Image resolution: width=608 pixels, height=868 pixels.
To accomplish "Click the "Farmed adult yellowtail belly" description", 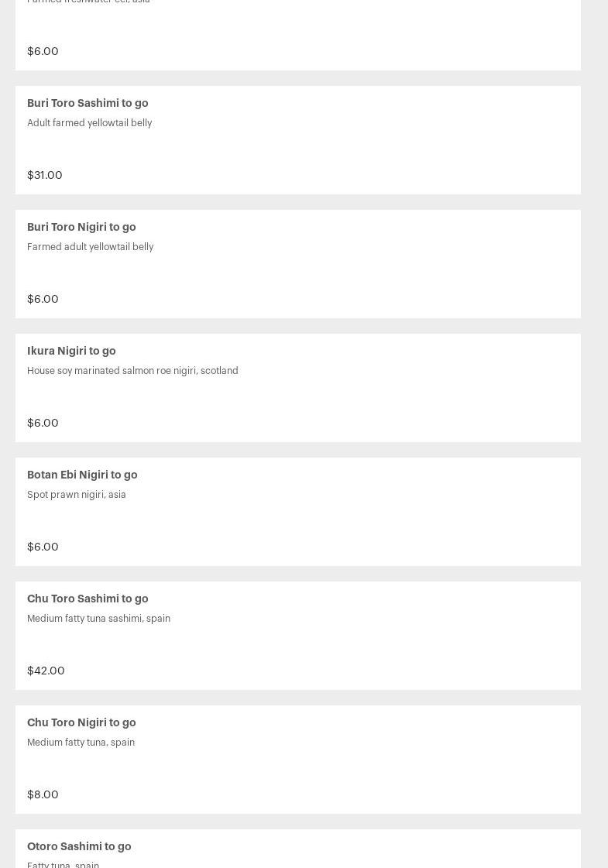I will click(90, 247).
